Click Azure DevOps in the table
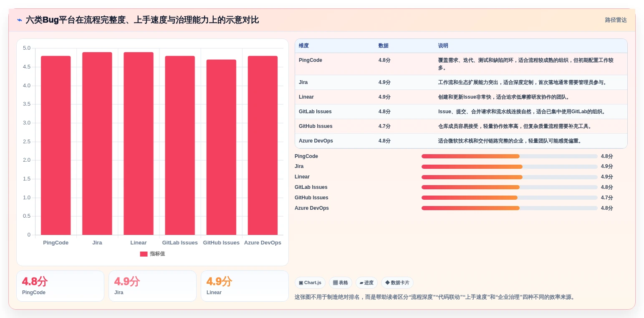 click(x=316, y=141)
